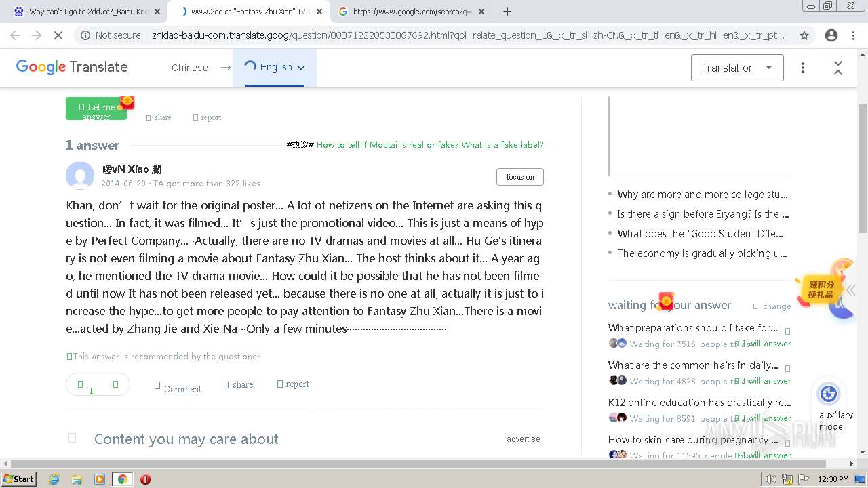Click share below the answer

[x=238, y=384]
